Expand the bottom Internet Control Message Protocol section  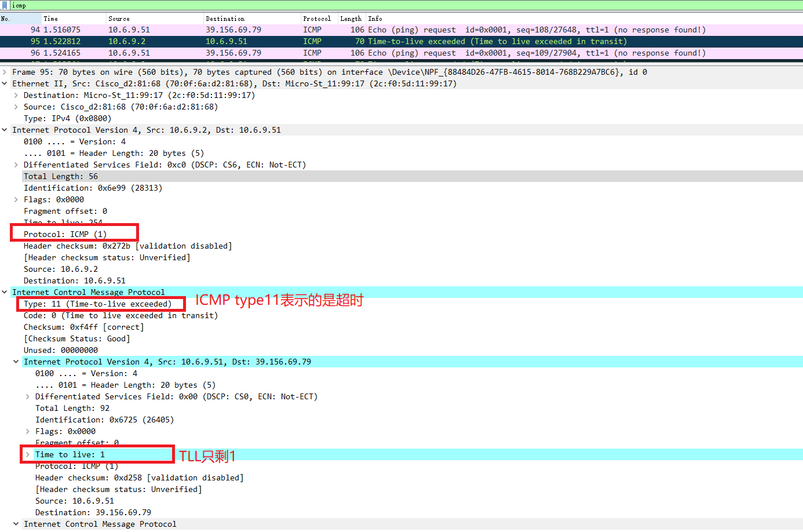[x=15, y=524]
